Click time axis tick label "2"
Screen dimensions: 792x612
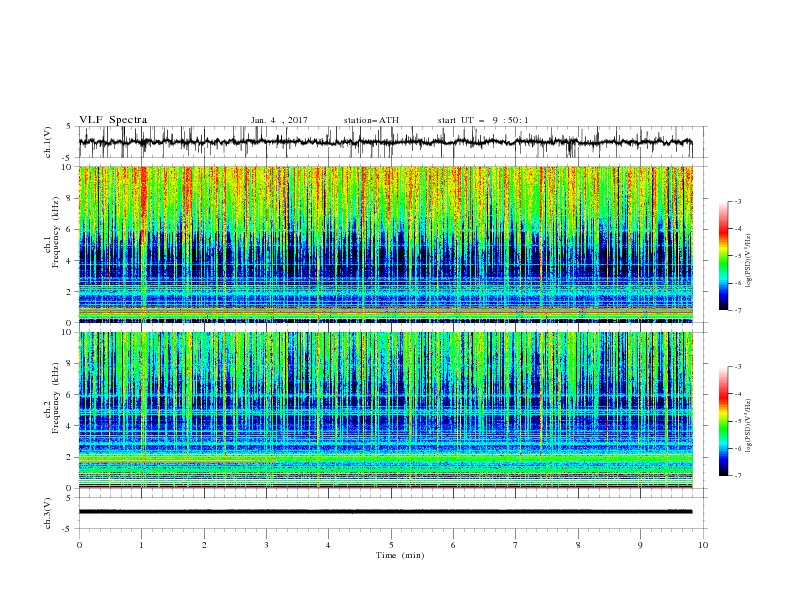point(204,545)
